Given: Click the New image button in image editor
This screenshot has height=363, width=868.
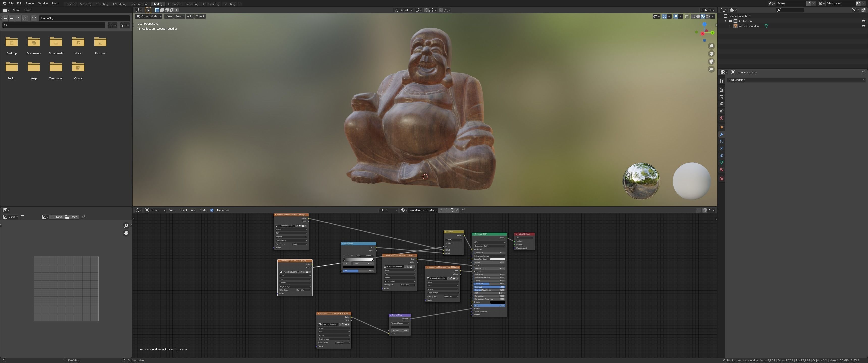Looking at the screenshot, I should click(56, 217).
